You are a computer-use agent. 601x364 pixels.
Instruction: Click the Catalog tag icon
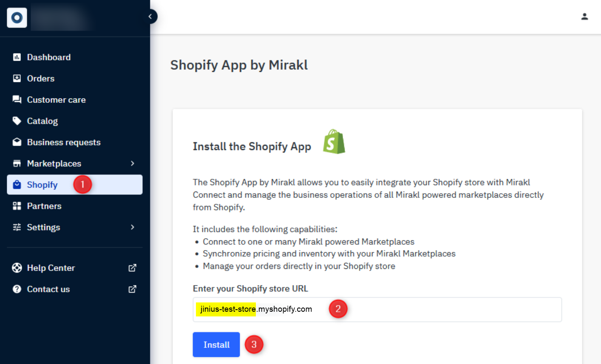(x=17, y=121)
